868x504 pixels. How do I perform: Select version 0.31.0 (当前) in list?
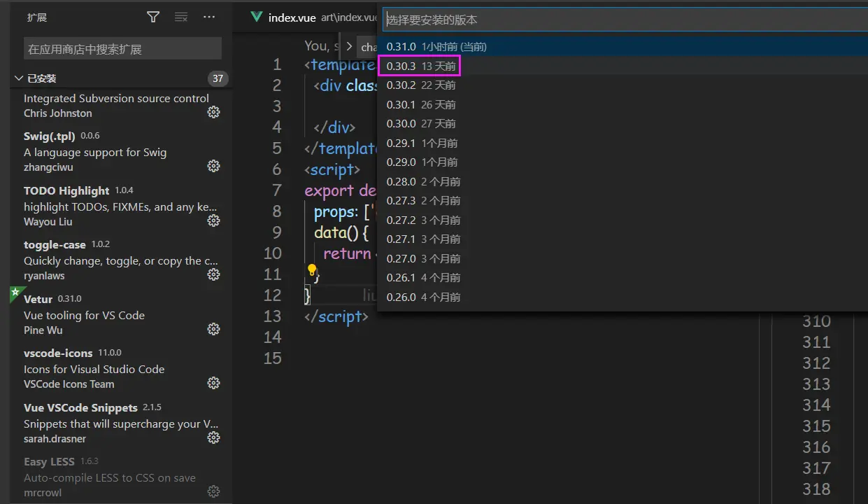[x=622, y=46]
